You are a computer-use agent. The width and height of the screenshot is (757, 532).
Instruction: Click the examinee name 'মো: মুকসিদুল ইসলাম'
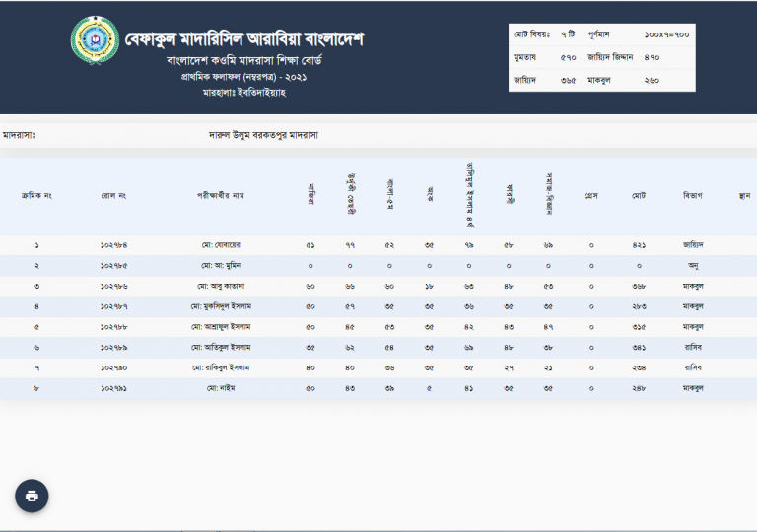coord(221,306)
